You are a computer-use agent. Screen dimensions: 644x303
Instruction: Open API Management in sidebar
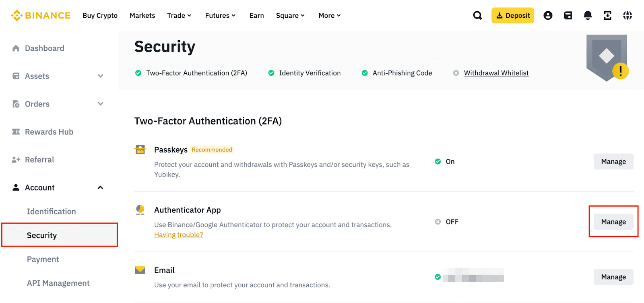(58, 283)
